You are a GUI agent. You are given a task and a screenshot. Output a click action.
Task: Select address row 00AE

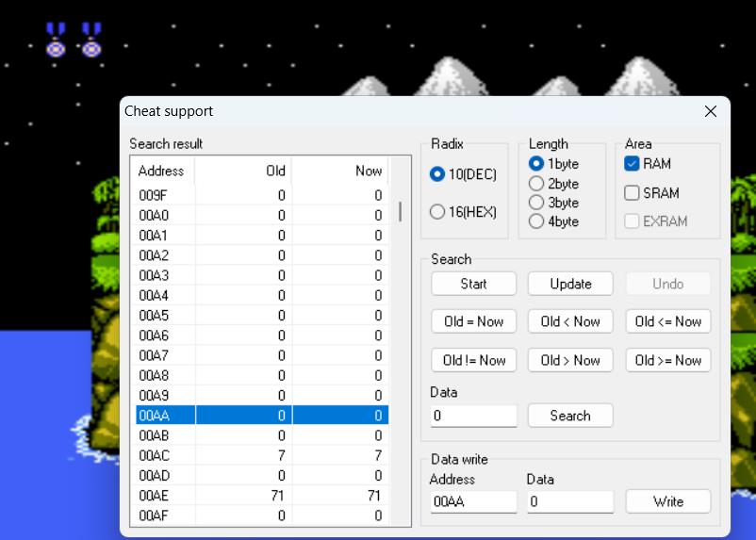click(x=262, y=495)
